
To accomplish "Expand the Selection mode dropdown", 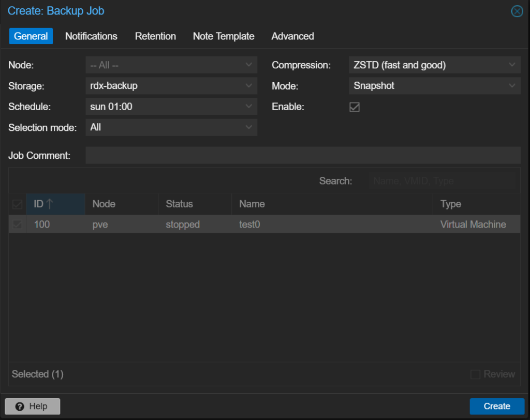I will 248,127.
